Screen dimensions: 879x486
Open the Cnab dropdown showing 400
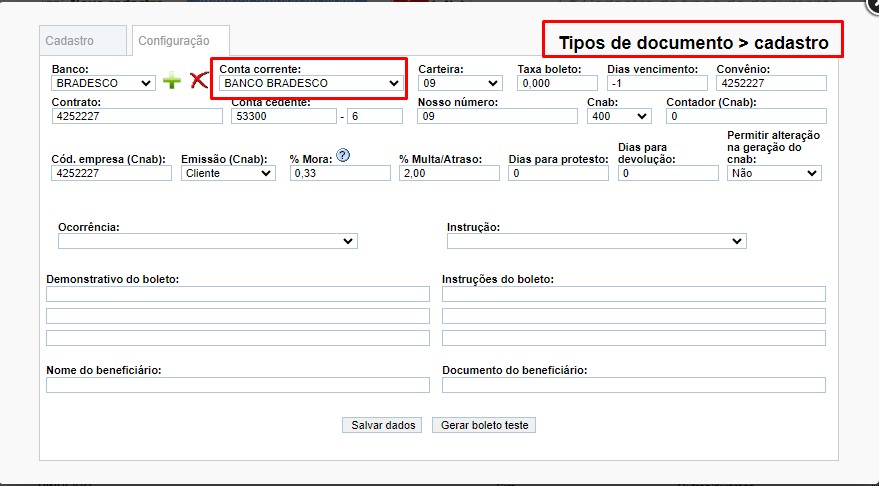[619, 116]
